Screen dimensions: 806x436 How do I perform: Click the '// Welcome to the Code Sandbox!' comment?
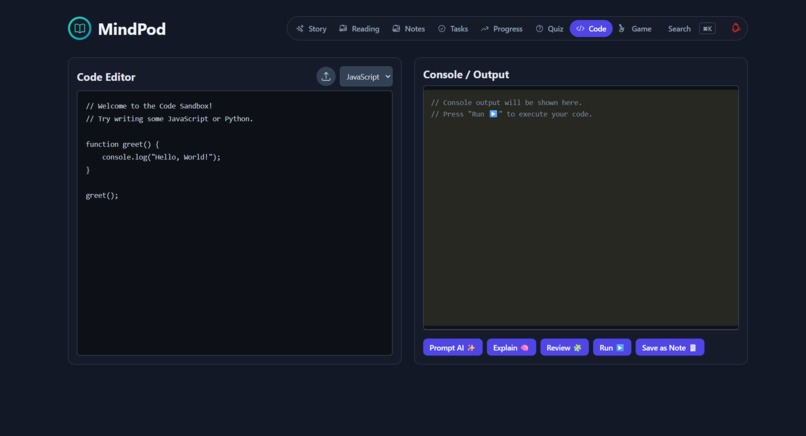pos(149,106)
